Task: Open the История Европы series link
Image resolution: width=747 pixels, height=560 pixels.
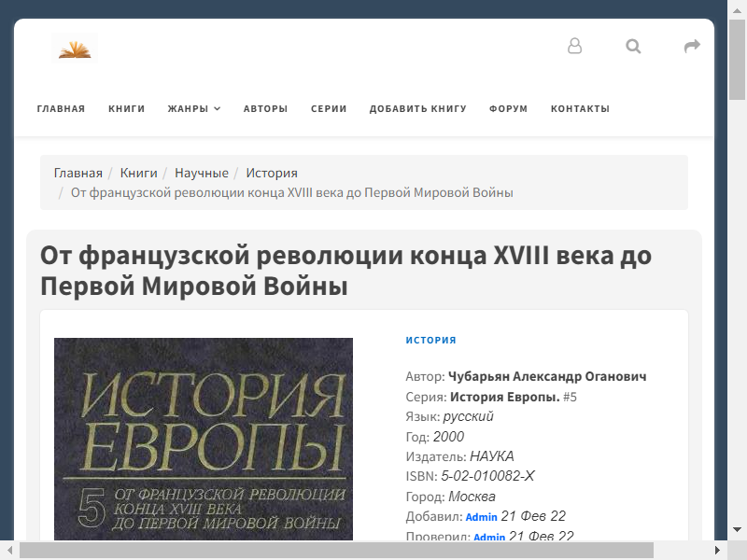Action: coord(505,397)
